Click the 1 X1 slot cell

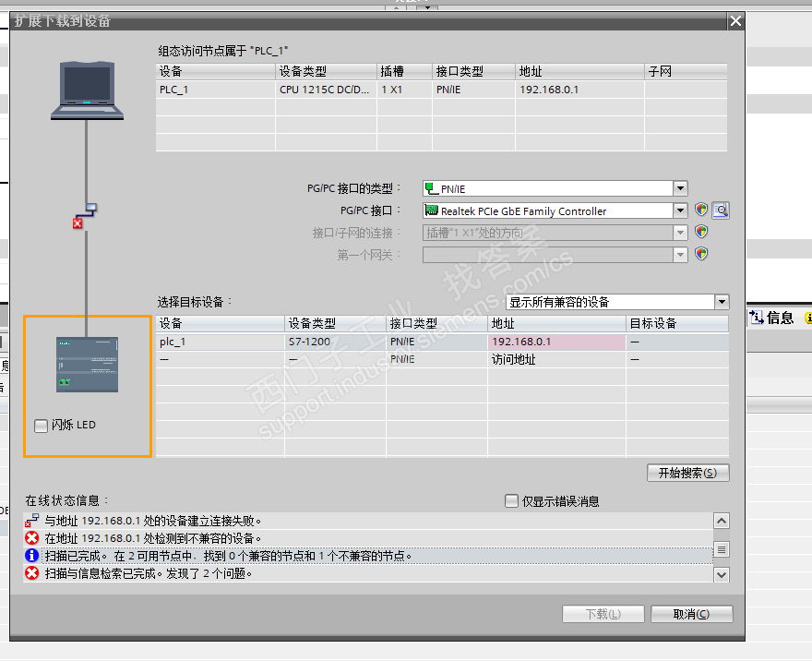point(404,90)
